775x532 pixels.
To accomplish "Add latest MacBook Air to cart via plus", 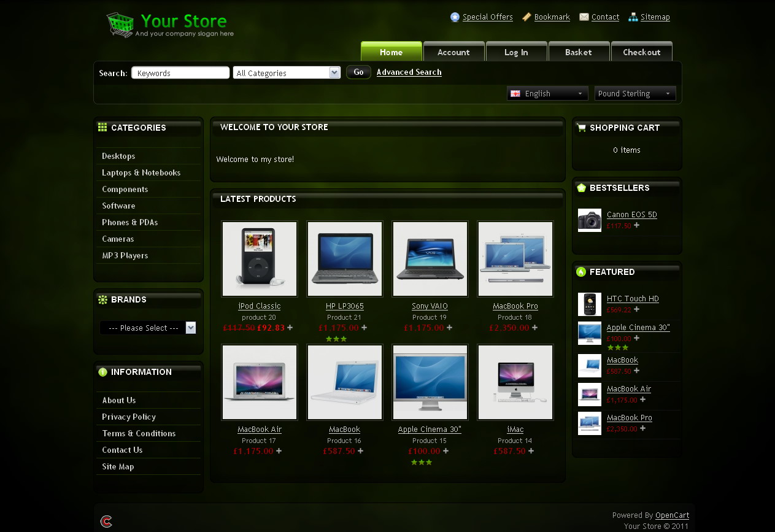I will tap(279, 451).
